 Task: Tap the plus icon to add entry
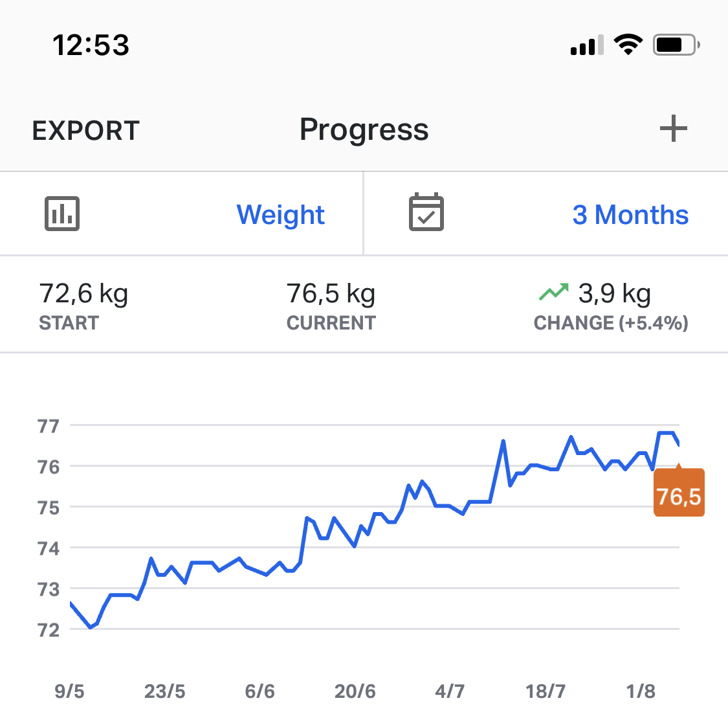[673, 128]
